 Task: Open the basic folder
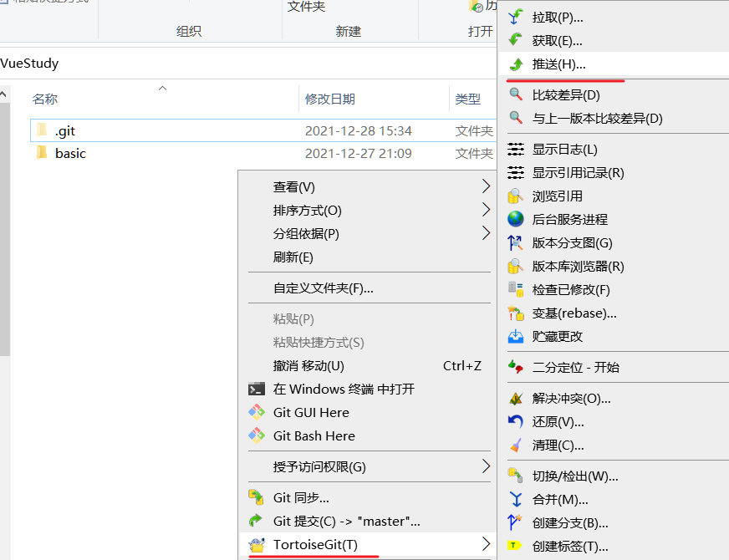tap(70, 153)
